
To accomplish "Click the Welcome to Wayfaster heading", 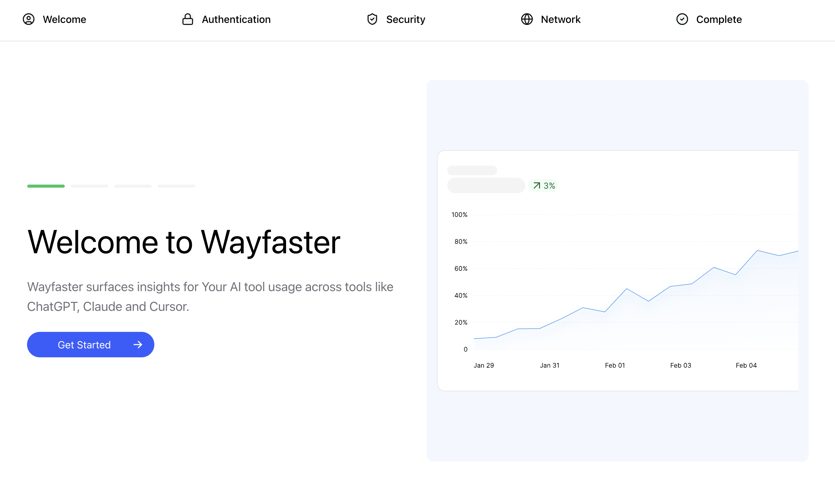I will click(x=184, y=242).
